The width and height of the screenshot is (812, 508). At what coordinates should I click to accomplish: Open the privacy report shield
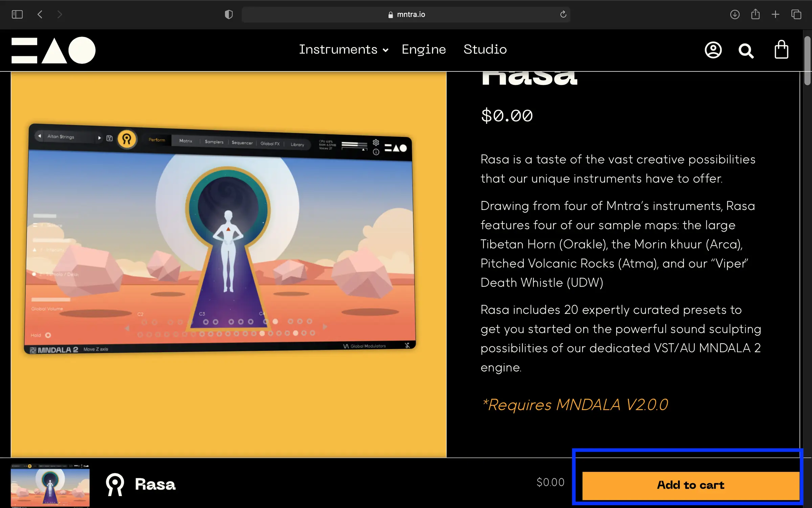229,14
